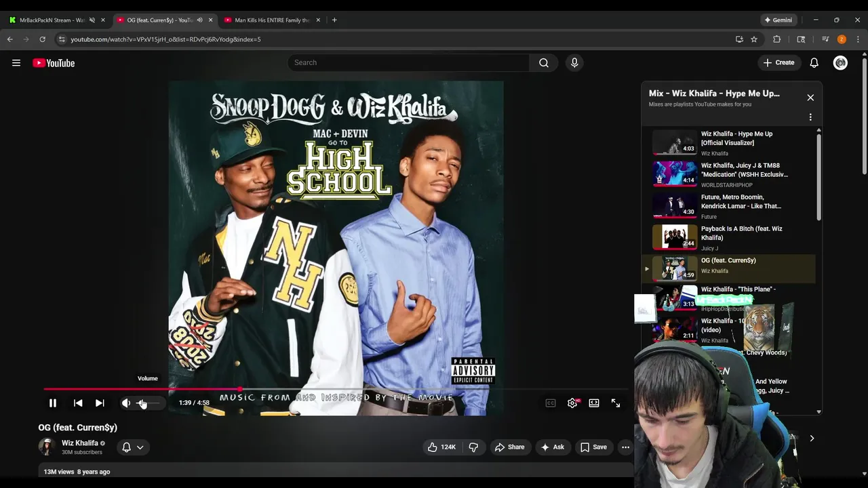
Task: Click the 1:39 / 4:58 time display
Action: pos(194,403)
